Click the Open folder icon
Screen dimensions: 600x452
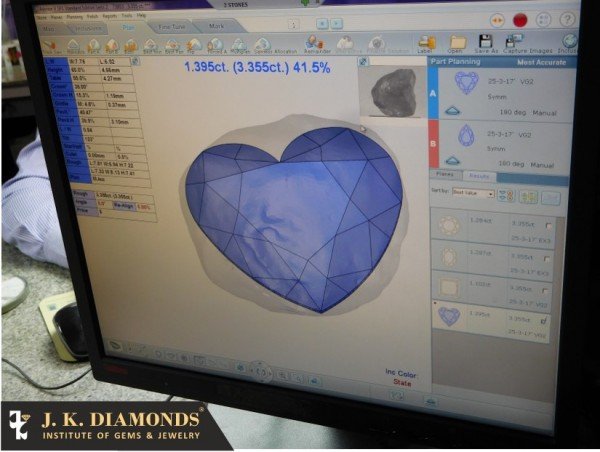coord(455,42)
